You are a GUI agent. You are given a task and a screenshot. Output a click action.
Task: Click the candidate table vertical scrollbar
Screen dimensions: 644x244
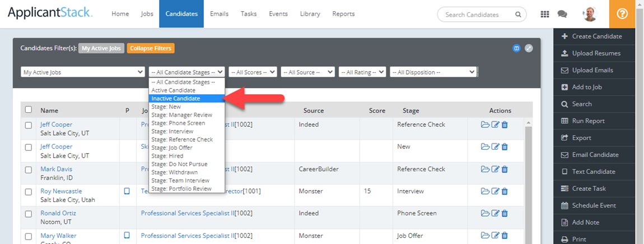(529, 179)
